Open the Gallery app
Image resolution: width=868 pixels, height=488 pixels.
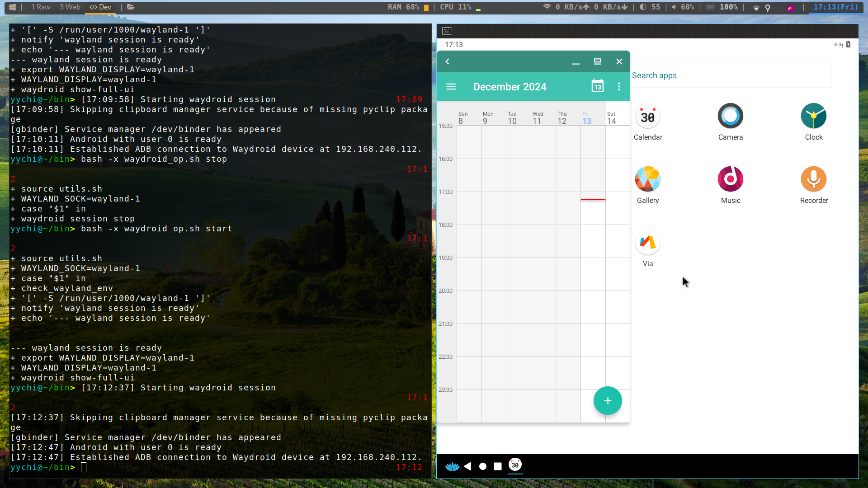[x=647, y=179]
